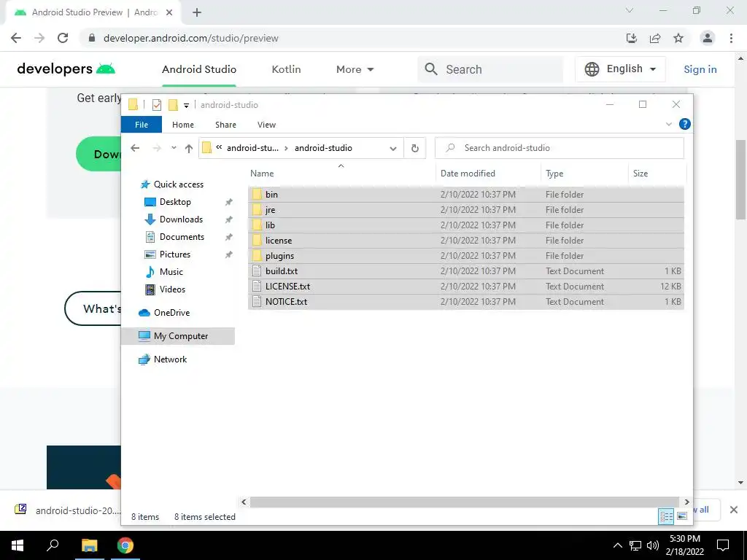Select the Android Studio nav tab
This screenshot has width=747, height=560.
199,69
